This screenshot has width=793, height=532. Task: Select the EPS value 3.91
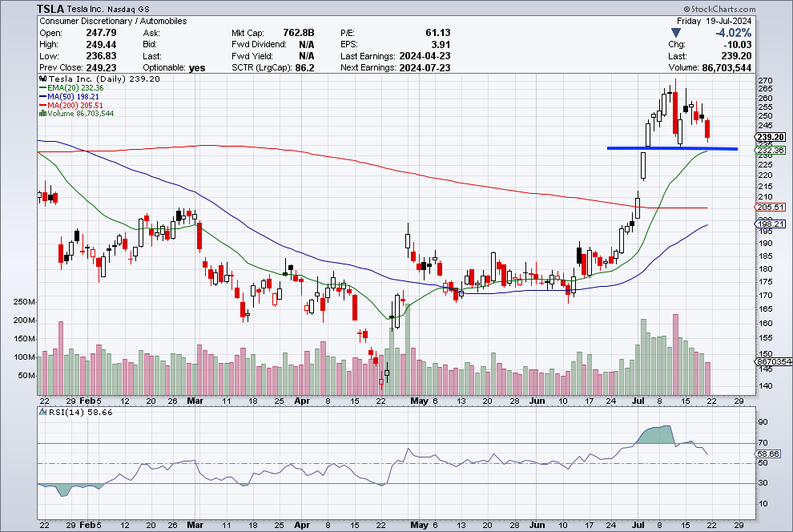pos(441,44)
